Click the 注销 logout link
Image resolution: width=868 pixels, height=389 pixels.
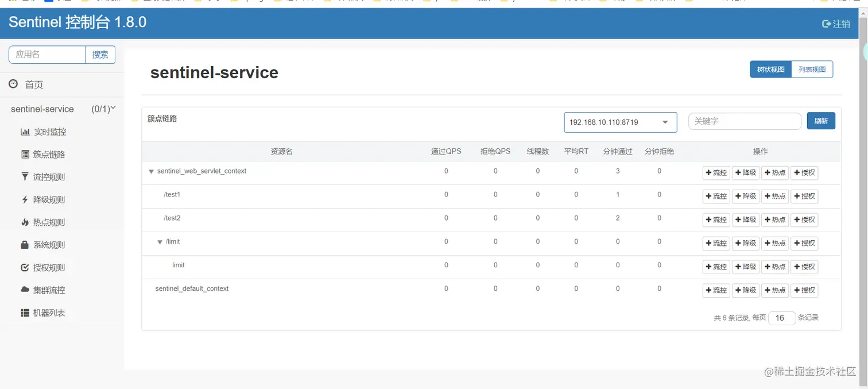coord(836,24)
